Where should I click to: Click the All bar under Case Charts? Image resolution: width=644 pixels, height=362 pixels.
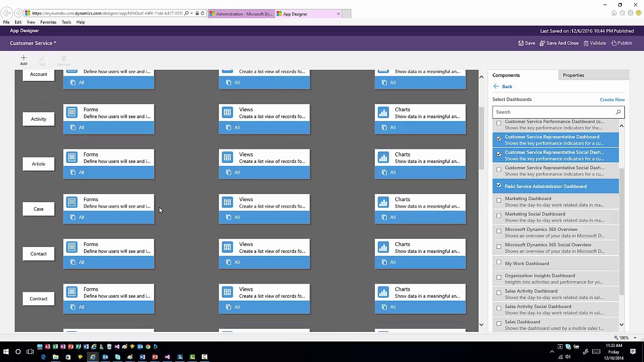coord(421,217)
